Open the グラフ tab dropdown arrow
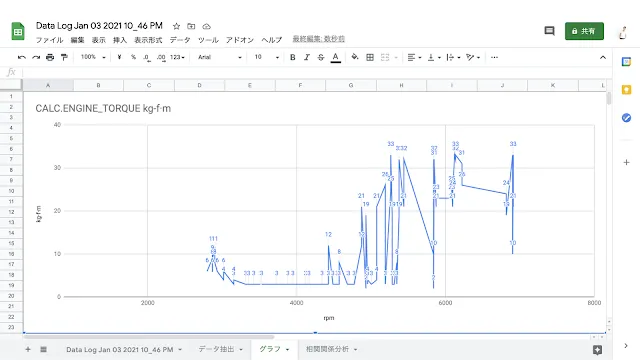Viewport: 640px width, 360px height. 287,349
